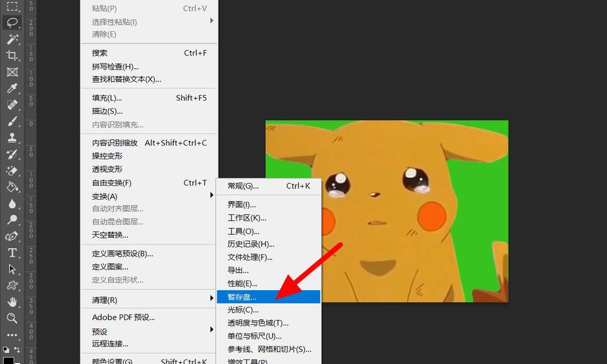Select the Crop tool
607x364 pixels.
click(x=12, y=55)
